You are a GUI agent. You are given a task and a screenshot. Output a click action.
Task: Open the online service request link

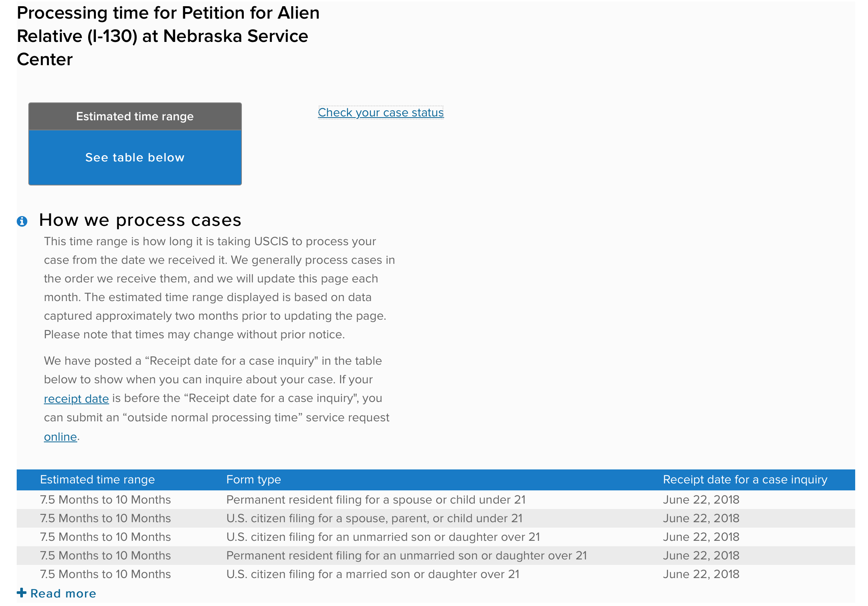[x=61, y=437]
